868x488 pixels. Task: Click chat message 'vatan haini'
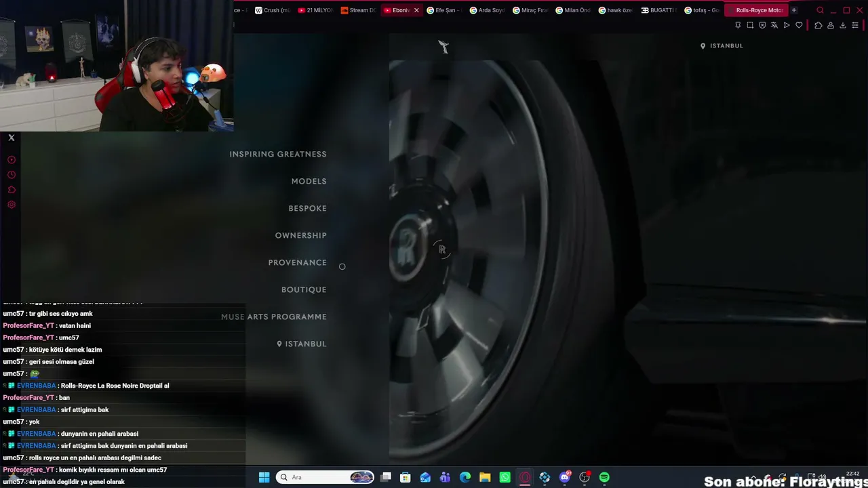75,326
